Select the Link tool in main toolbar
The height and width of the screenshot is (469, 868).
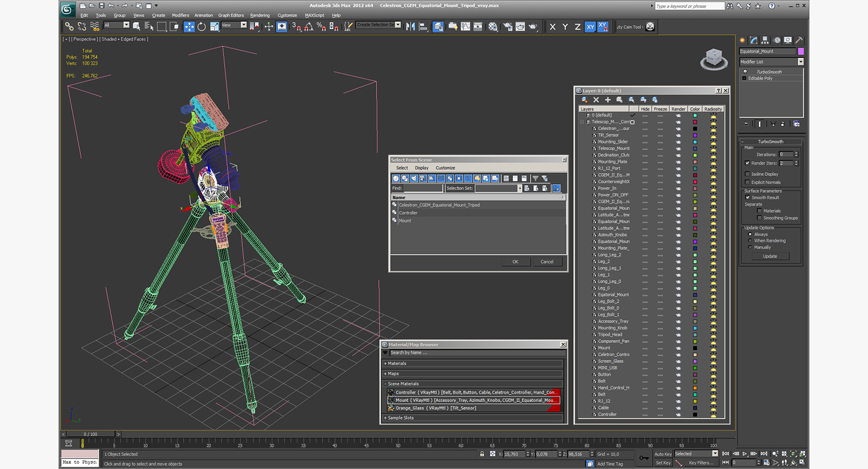pos(69,26)
